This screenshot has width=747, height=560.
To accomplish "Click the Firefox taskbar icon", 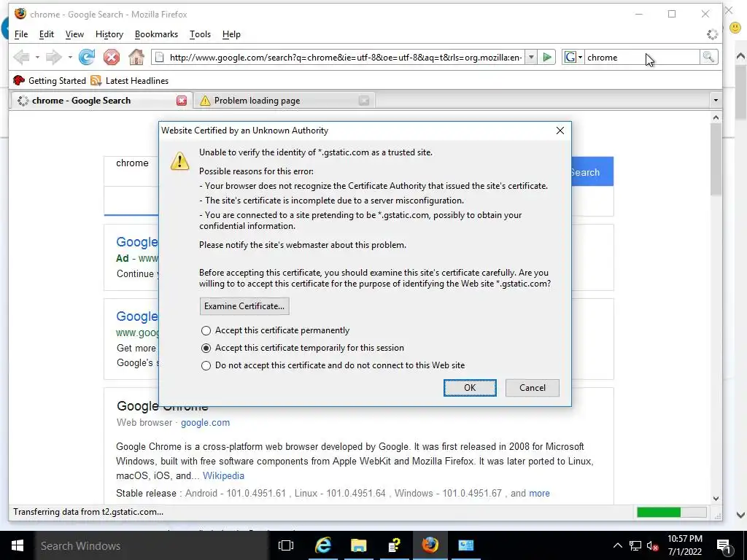I will pyautogui.click(x=430, y=545).
